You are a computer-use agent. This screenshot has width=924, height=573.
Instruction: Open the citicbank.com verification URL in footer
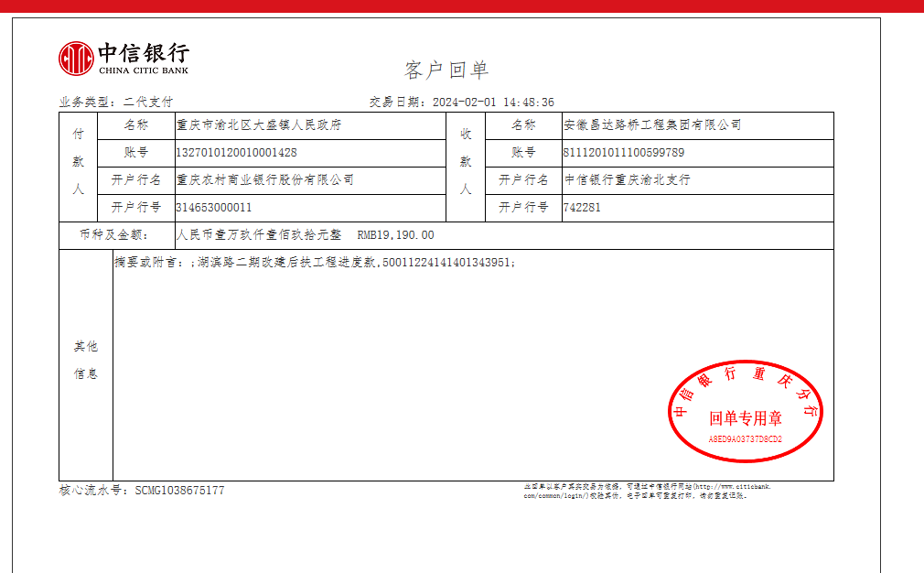point(732,487)
